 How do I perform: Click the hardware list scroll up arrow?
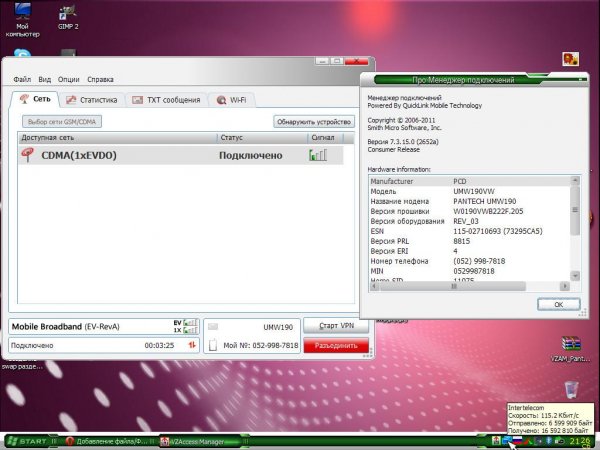[575, 181]
